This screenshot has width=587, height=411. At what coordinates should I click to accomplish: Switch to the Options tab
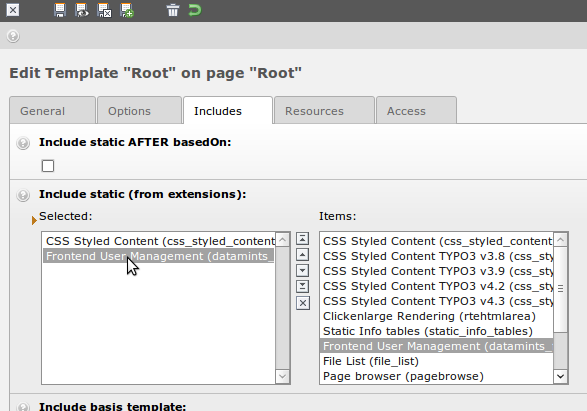click(x=139, y=111)
